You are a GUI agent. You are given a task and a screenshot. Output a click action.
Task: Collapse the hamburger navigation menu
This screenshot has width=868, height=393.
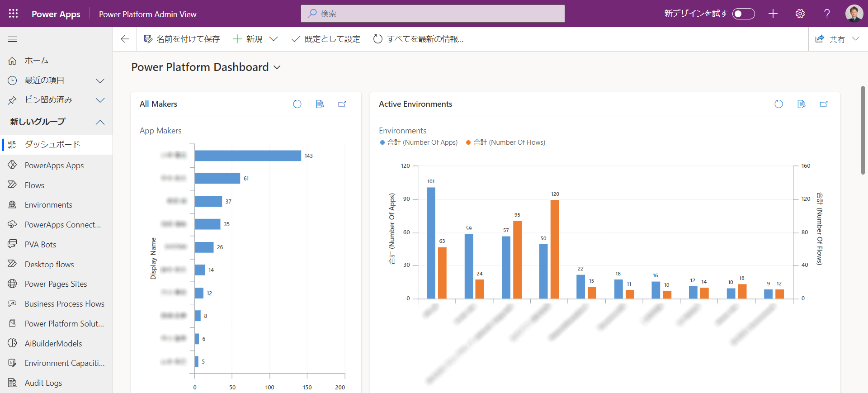(13, 39)
